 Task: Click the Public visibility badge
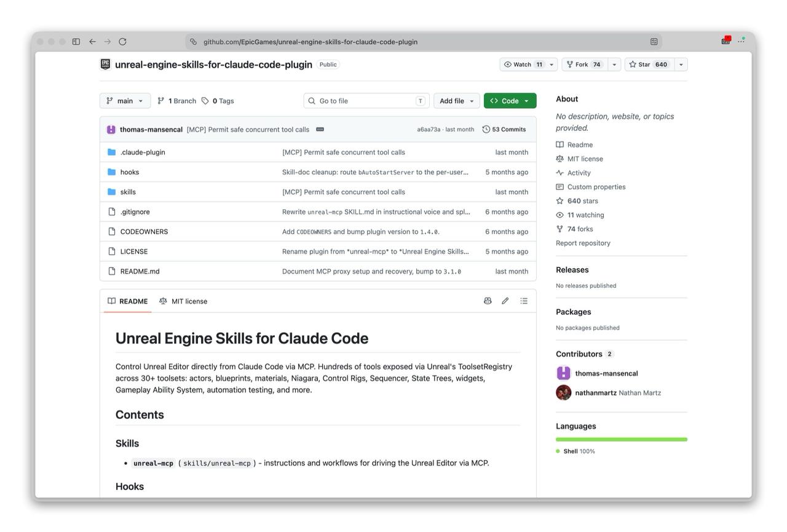(328, 65)
